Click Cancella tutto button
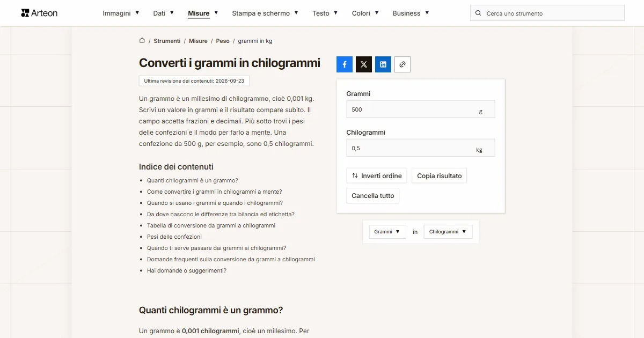644x338 pixels. (373, 196)
